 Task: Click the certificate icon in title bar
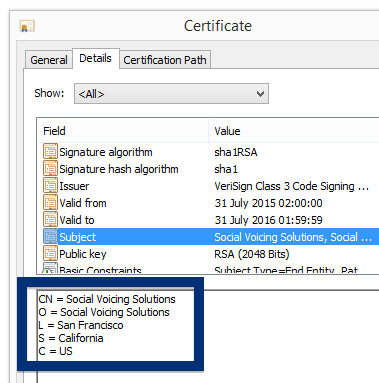pos(27,26)
